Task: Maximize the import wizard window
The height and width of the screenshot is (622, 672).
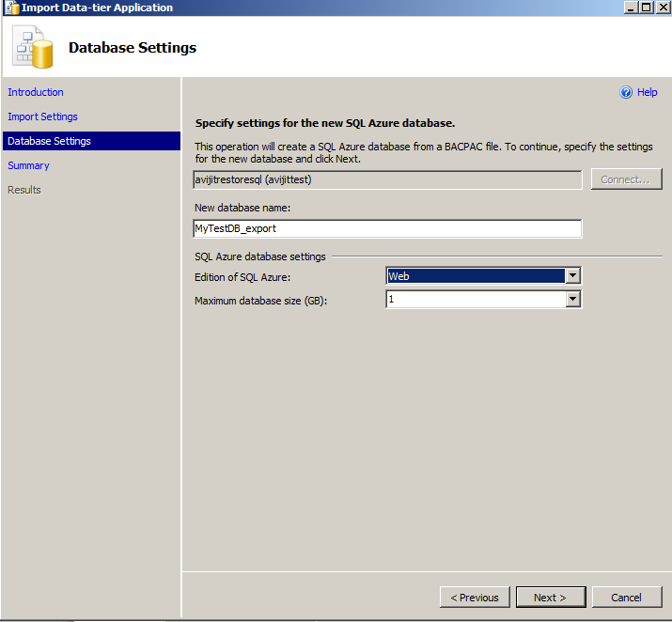Action: point(645,8)
